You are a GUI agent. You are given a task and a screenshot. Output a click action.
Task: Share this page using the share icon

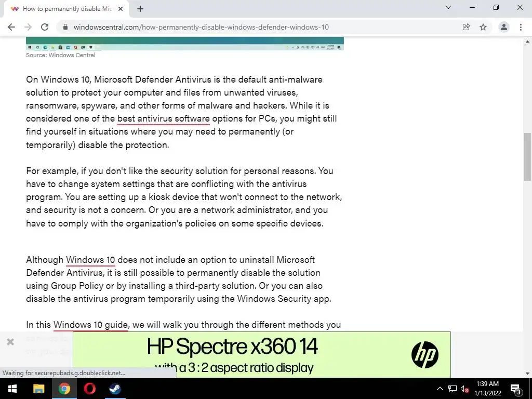[x=466, y=27]
